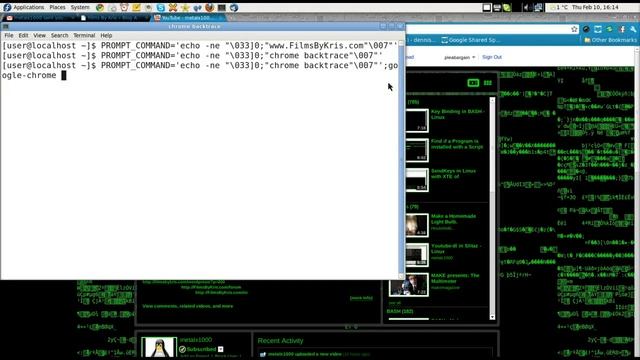Click the green arrows Chrome extension icon
Screen dimensions: 640x360
pos(609,29)
